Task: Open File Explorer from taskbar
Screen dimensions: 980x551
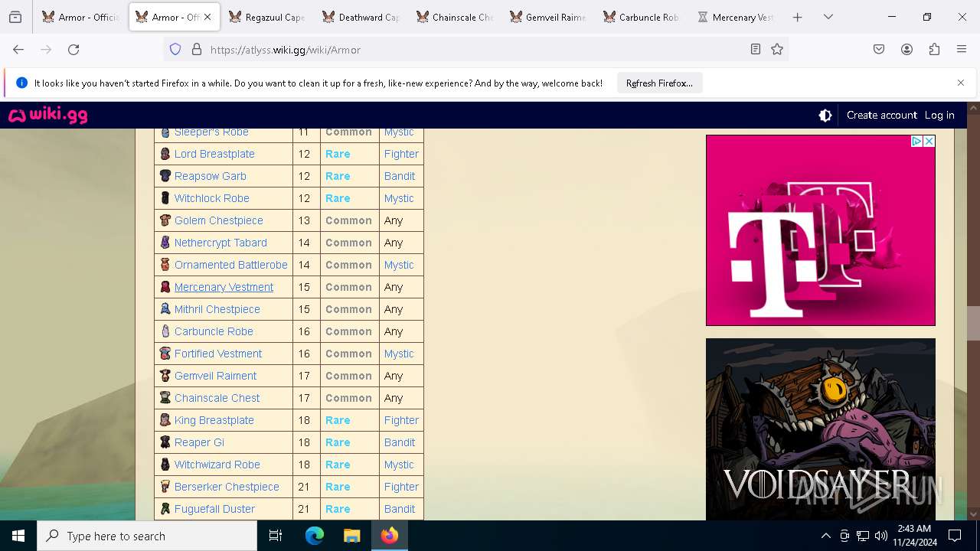Action: tap(351, 536)
